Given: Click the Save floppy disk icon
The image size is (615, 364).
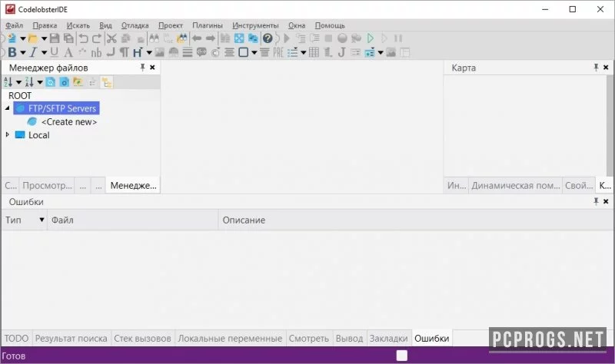Looking at the screenshot, I should pos(55,38).
